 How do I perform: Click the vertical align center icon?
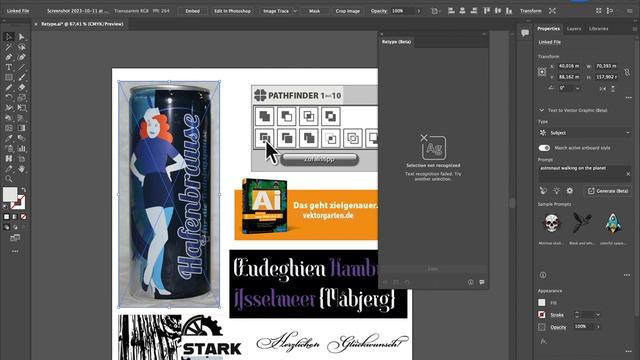click(x=498, y=11)
